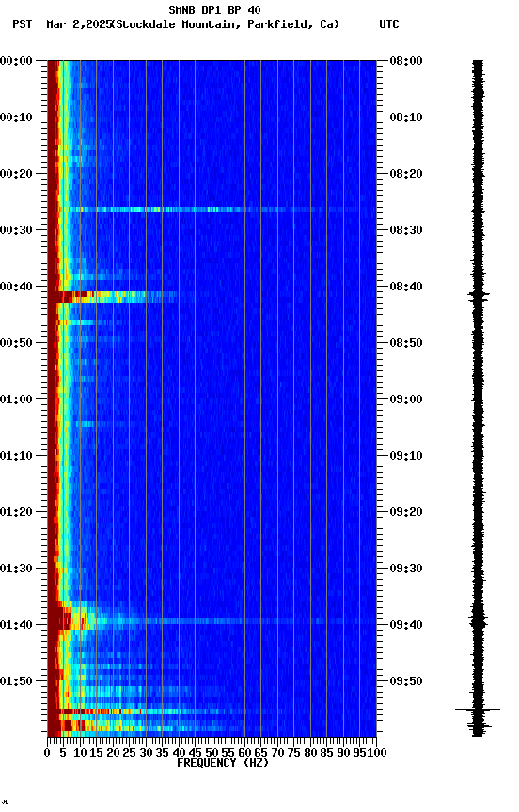
Task: Click the 90 Hz frequency tick label
Action: pyautogui.click(x=343, y=753)
